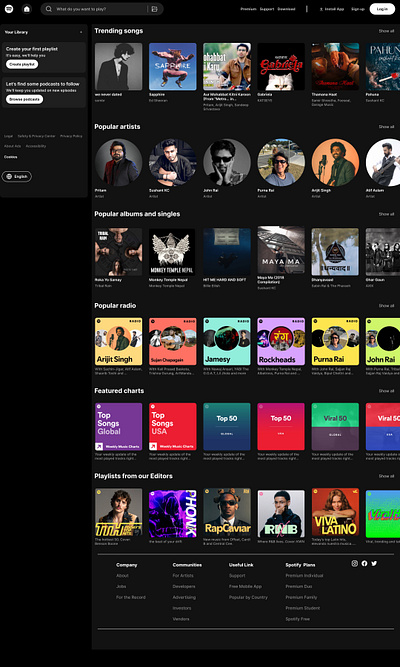Viewport: 400px width, 667px height.
Task: Open Top Songs USA chart
Action: tap(173, 427)
